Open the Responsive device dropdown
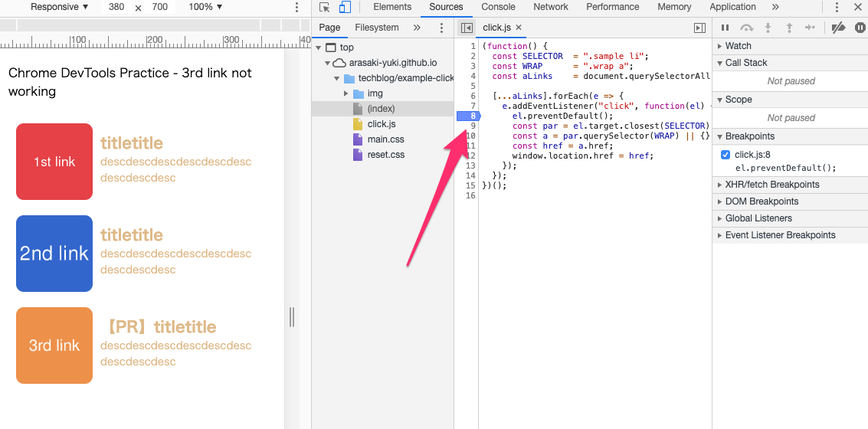The height and width of the screenshot is (429, 868). coord(60,7)
